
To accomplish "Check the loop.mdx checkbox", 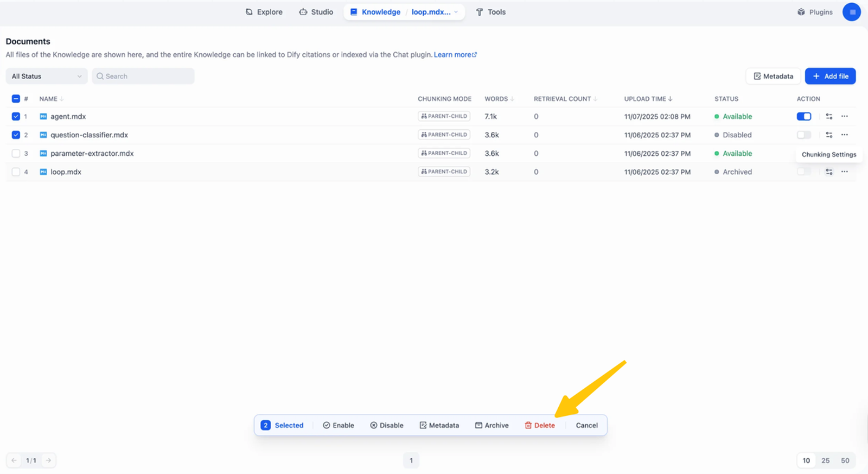I will click(x=16, y=172).
